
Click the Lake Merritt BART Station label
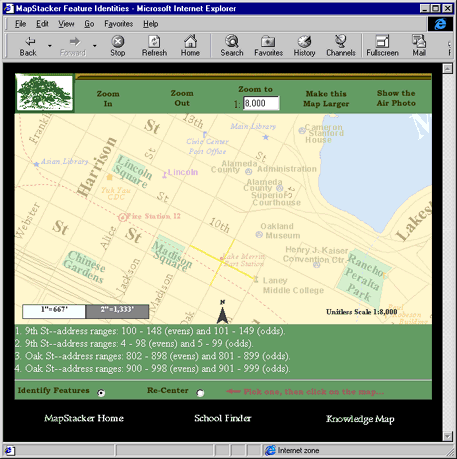click(244, 260)
